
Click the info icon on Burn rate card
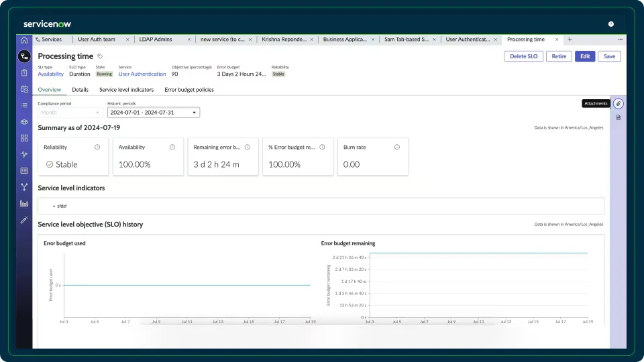point(397,147)
